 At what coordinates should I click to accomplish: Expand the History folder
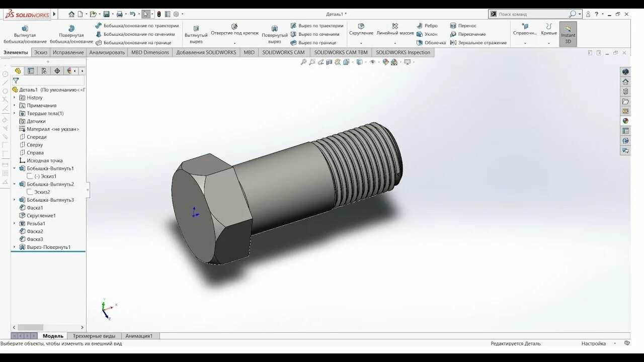[x=14, y=98]
